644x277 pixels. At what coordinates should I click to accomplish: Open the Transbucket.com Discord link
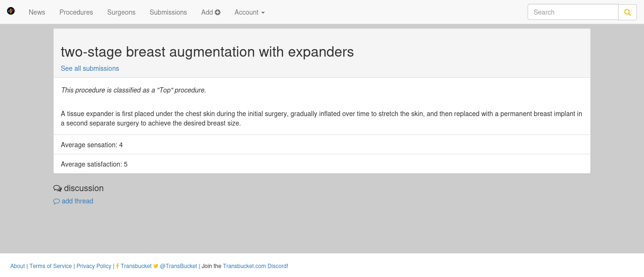click(x=255, y=266)
